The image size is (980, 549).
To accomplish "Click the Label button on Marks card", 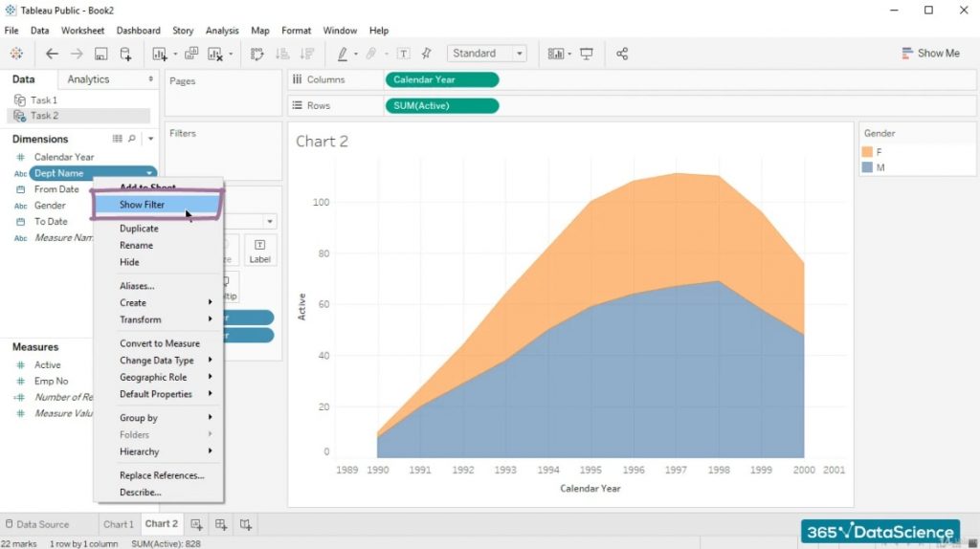I will [x=260, y=251].
